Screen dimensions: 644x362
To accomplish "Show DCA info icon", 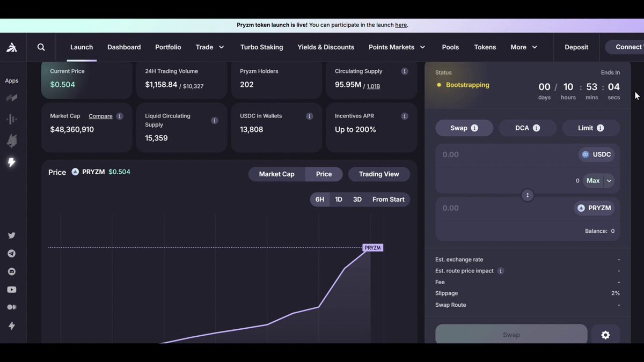I will pos(536,128).
